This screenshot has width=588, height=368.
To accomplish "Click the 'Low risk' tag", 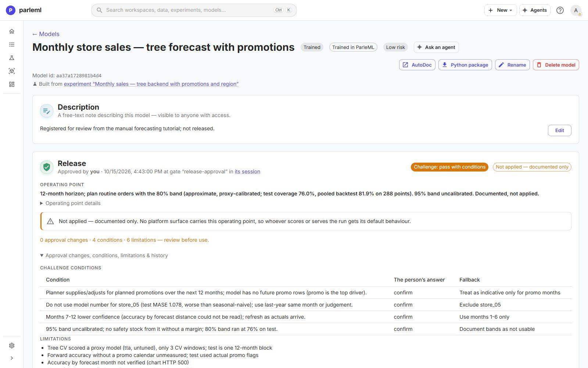I will pos(395,47).
